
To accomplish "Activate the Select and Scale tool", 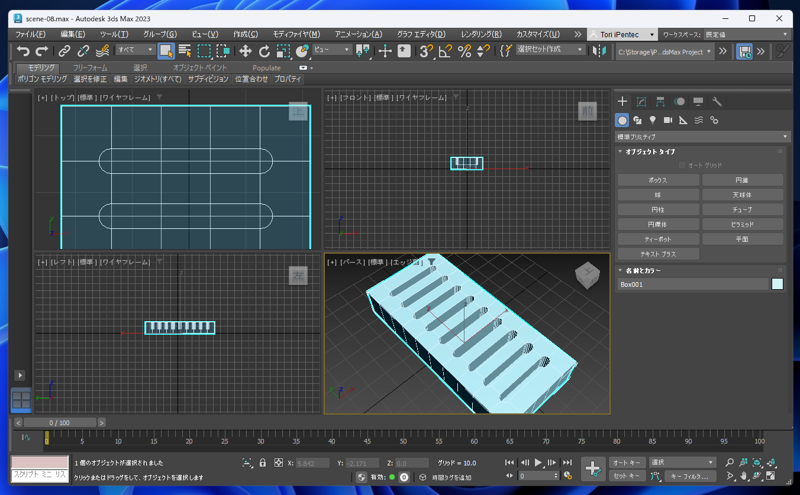I will click(283, 51).
